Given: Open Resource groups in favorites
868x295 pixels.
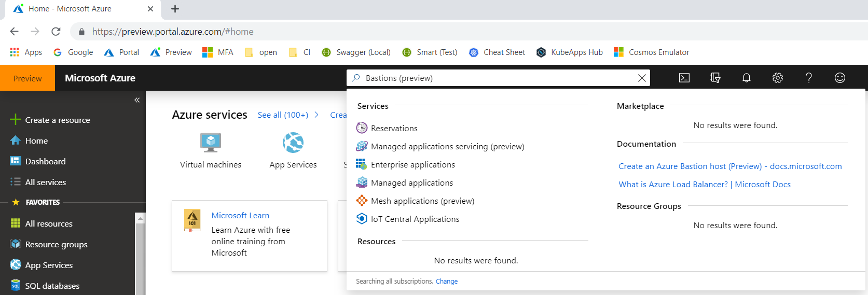Looking at the screenshot, I should click(49, 244).
